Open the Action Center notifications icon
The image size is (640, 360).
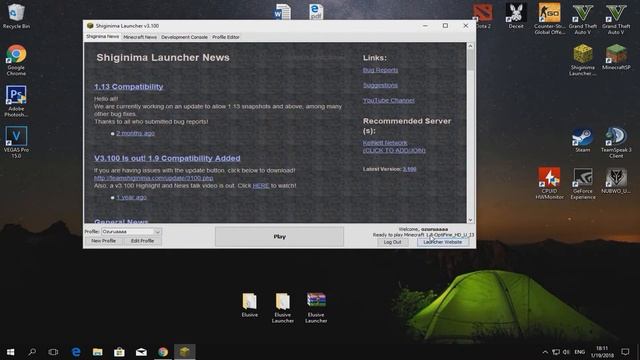point(625,352)
